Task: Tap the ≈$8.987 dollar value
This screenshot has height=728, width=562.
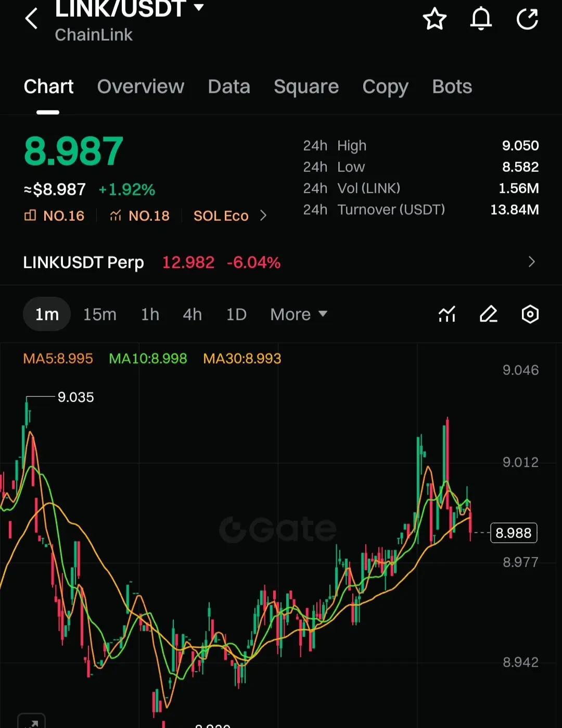Action: pos(55,190)
